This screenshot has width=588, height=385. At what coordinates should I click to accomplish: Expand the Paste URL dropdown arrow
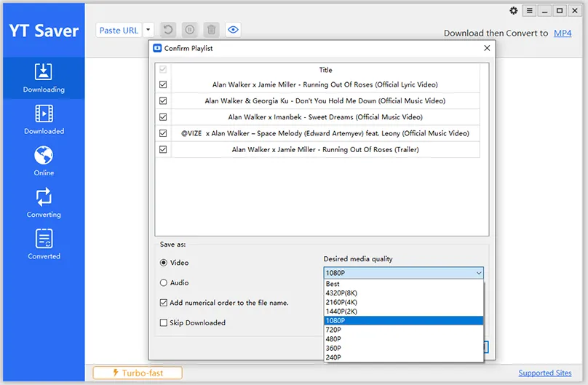coord(148,30)
